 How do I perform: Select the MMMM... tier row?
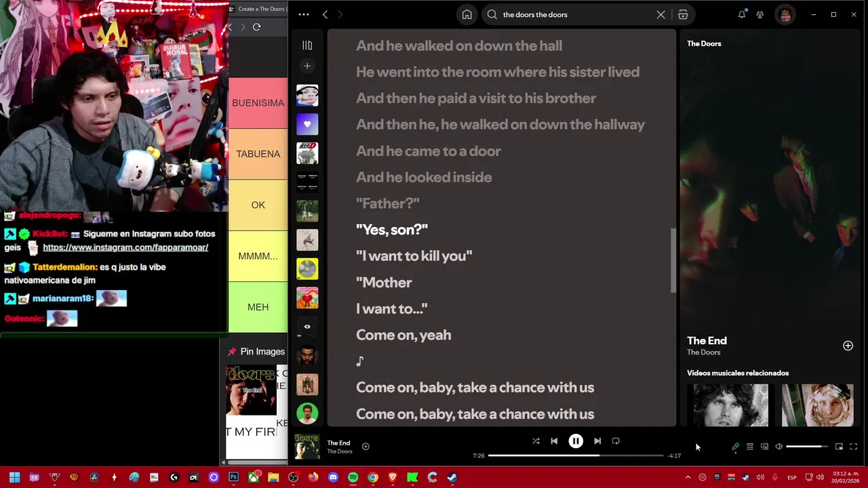click(x=258, y=256)
